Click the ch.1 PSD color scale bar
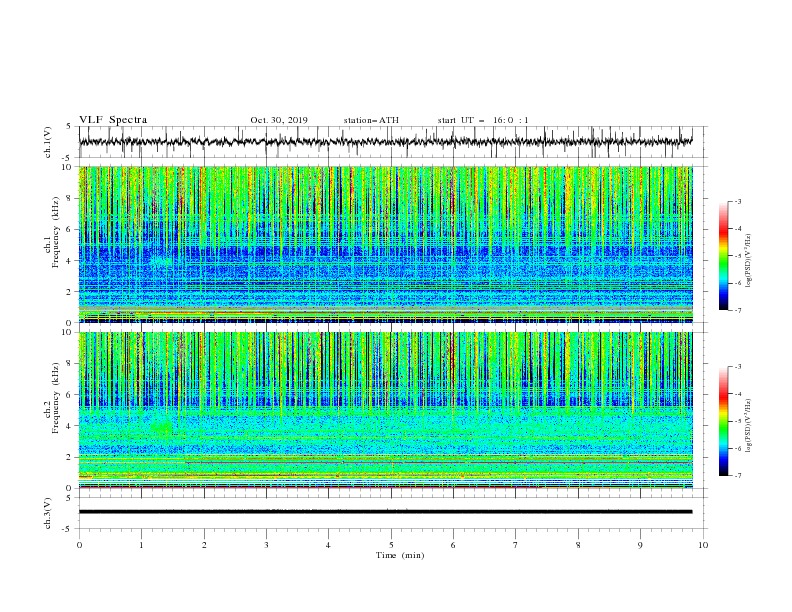 (x=723, y=256)
